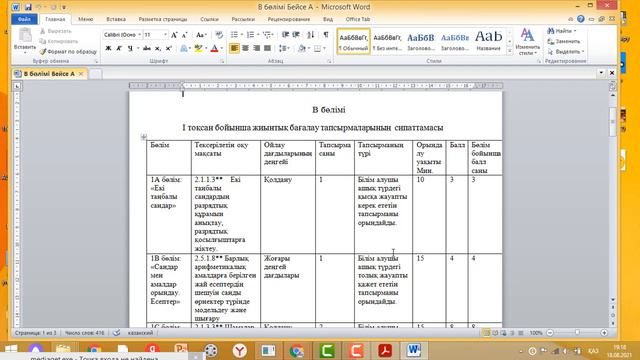Image resolution: width=640 pixels, height=360 pixels.
Task: Save the document with floppy icon
Action: [x=28, y=7]
